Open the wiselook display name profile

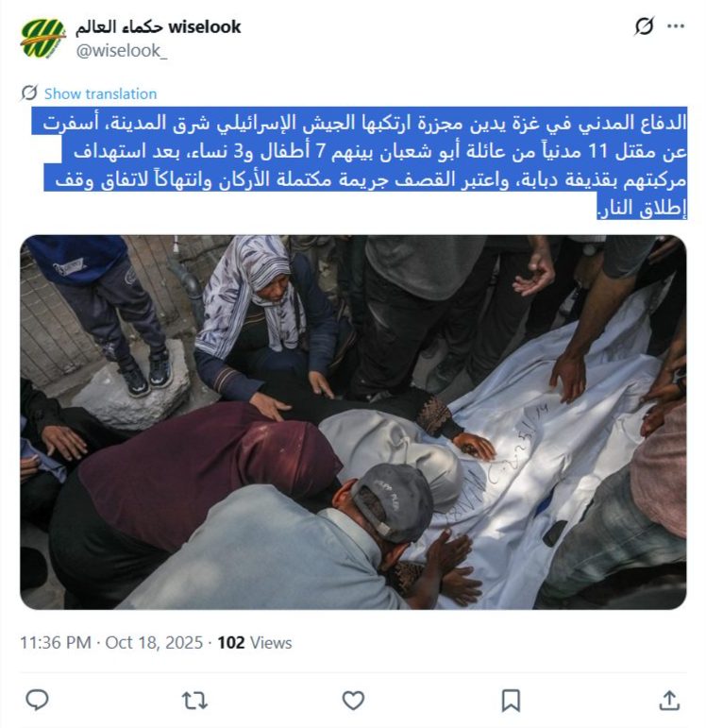pyautogui.click(x=159, y=27)
